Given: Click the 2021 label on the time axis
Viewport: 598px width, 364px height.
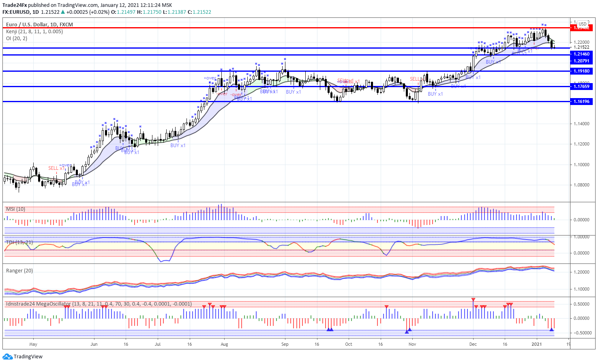Looking at the screenshot, I should (x=537, y=344).
